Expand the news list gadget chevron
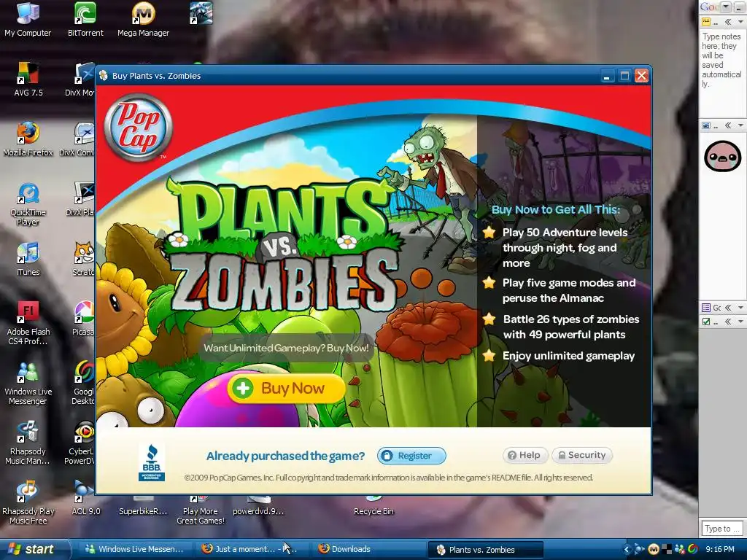The image size is (747, 560). (728, 308)
